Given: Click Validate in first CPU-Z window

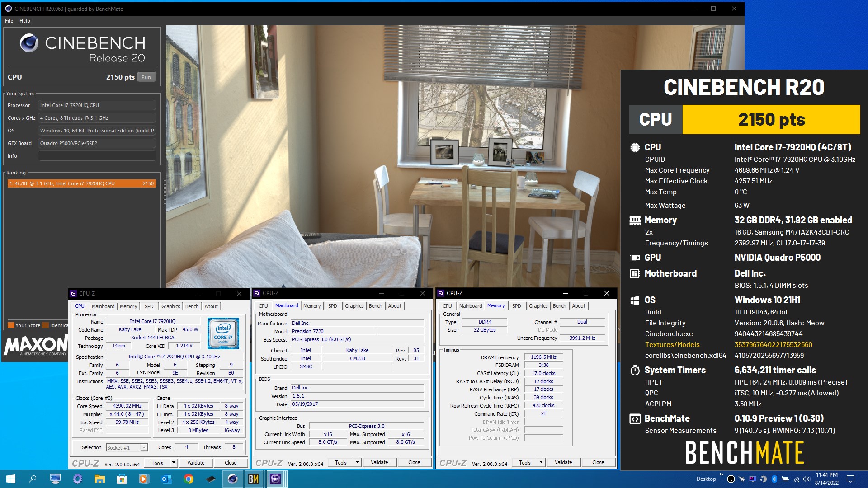Looking at the screenshot, I should pos(196,463).
